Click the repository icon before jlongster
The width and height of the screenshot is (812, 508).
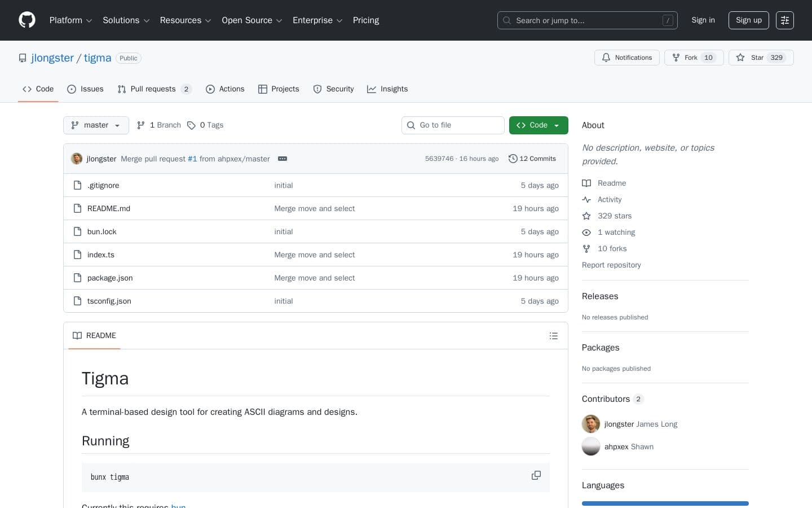[x=23, y=58]
